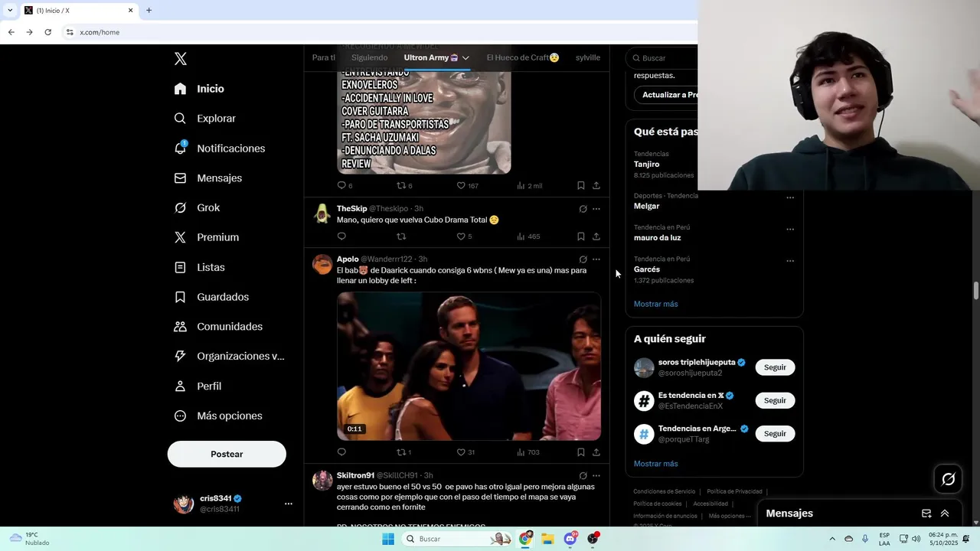The image size is (980, 551).
Task: Repost TheSkip's Cubo Drama Total post
Action: pos(401,236)
